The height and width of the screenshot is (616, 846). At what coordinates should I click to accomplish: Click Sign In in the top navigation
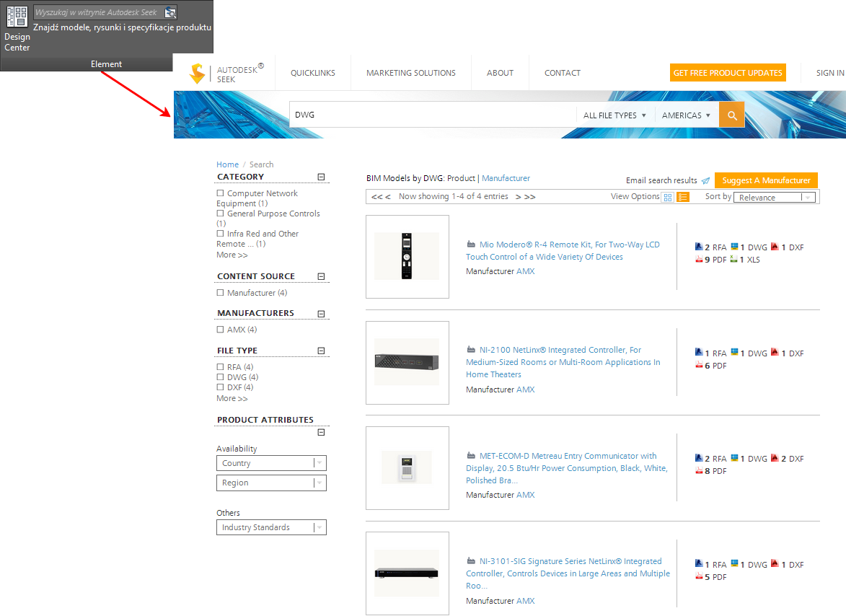click(830, 73)
